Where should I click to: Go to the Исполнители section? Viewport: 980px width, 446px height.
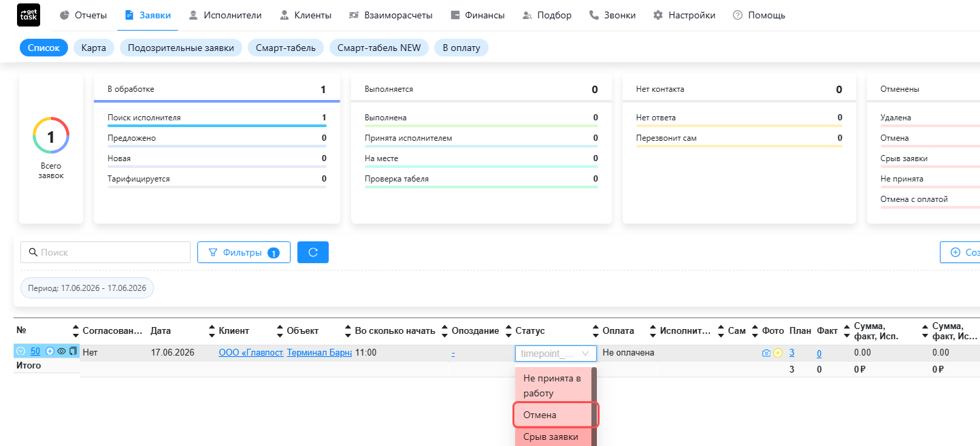227,15
